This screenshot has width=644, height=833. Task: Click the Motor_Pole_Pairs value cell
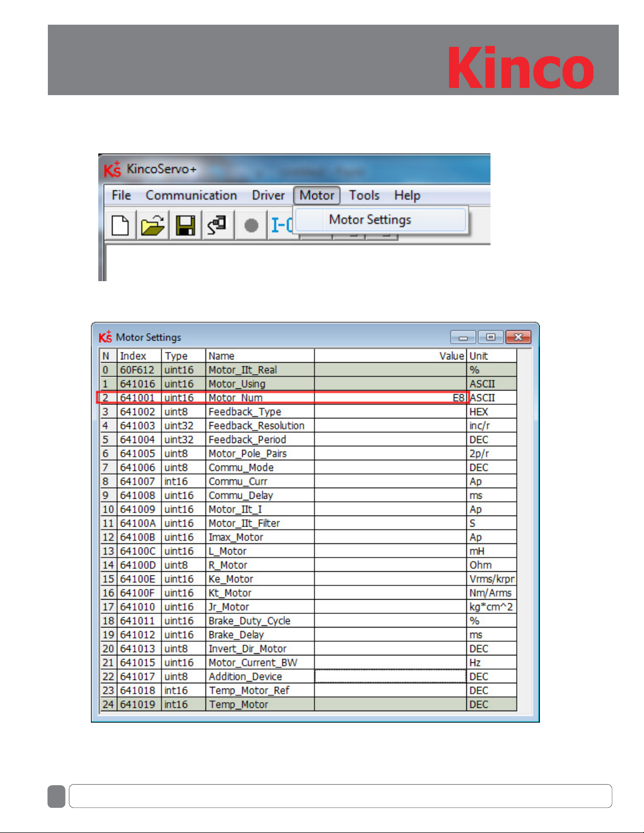(x=390, y=454)
